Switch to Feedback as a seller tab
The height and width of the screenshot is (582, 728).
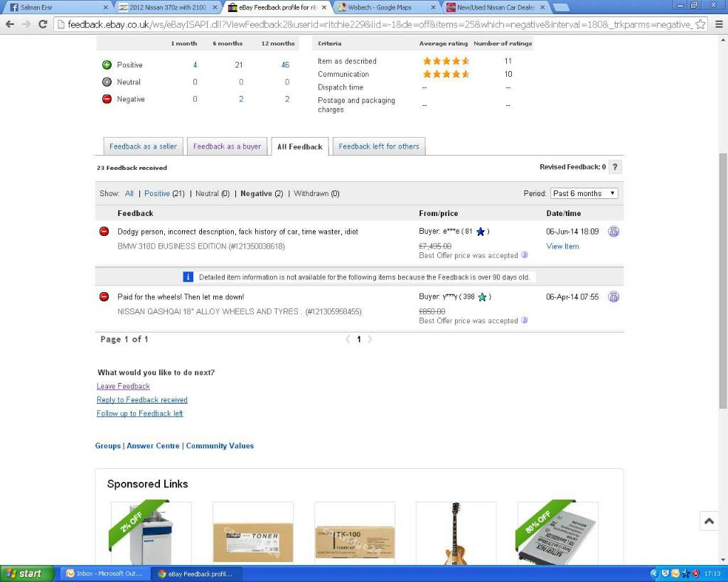click(x=143, y=146)
